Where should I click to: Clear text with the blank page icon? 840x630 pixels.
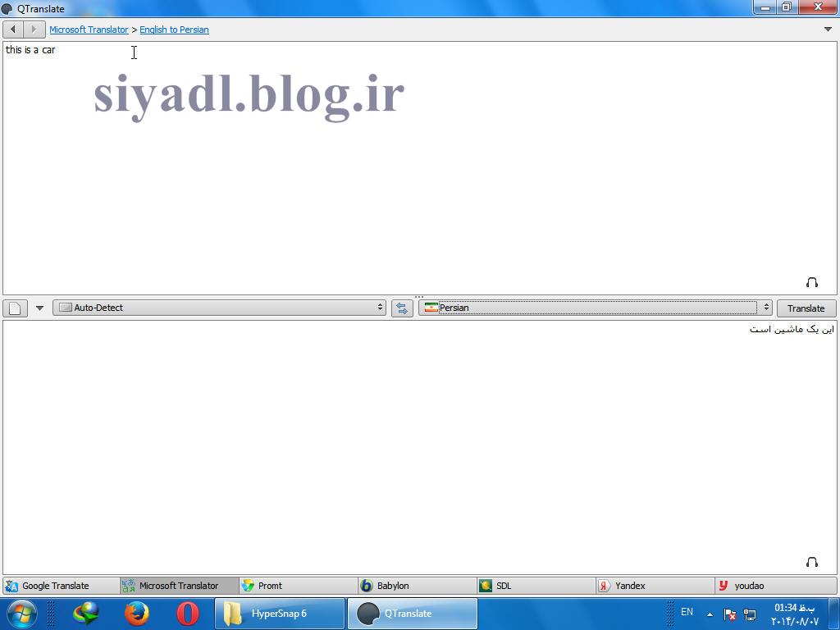point(15,308)
